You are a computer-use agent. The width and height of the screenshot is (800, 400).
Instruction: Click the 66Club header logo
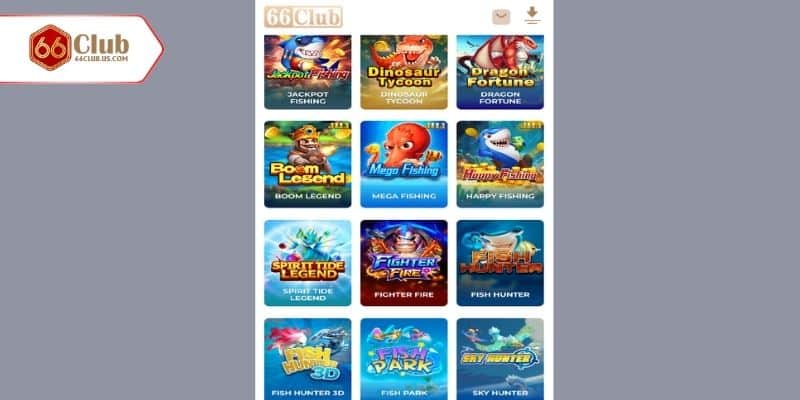pos(303,17)
